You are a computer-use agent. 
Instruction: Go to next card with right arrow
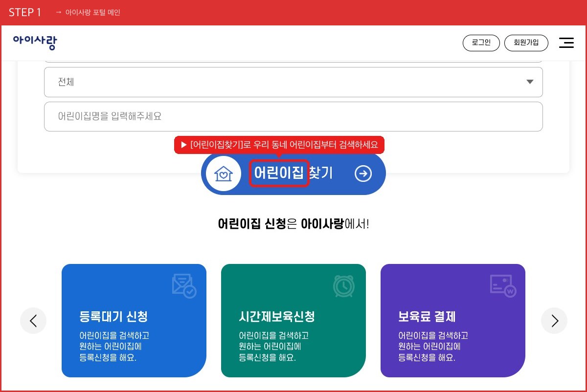(x=554, y=321)
